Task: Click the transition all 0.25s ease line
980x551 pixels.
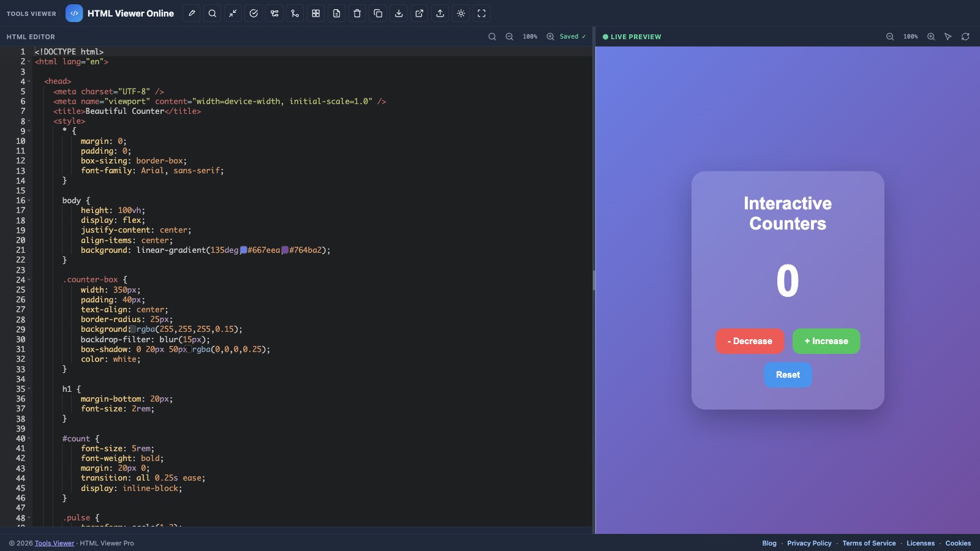Action: point(143,478)
